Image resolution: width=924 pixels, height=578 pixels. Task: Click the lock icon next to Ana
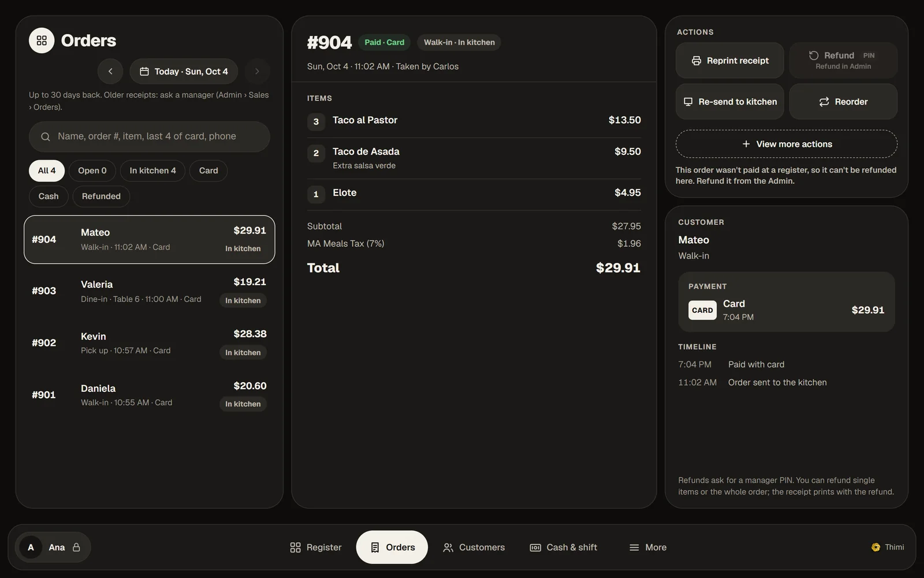[76, 547]
